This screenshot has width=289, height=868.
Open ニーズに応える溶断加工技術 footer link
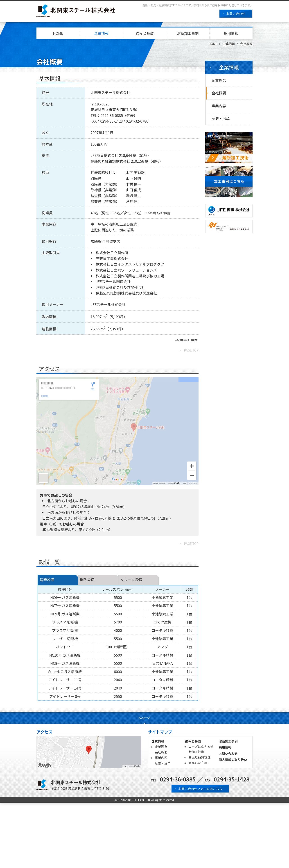(201, 749)
